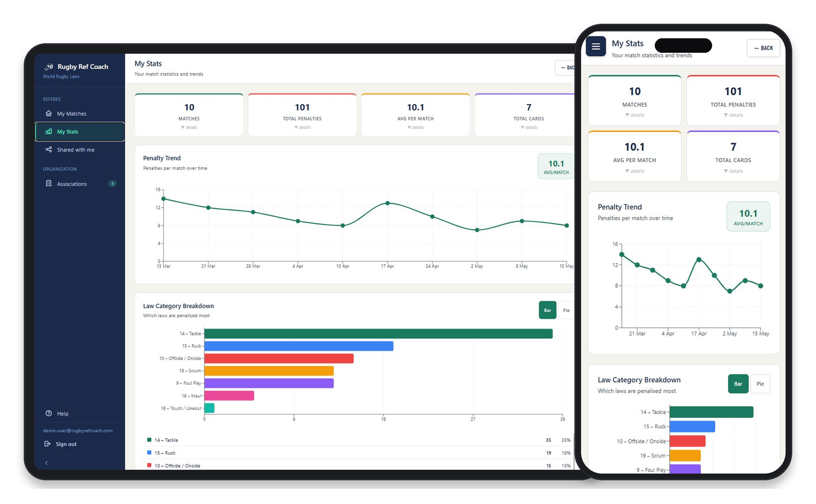
Task: Click tablet Matches 10 card
Action: click(189, 115)
